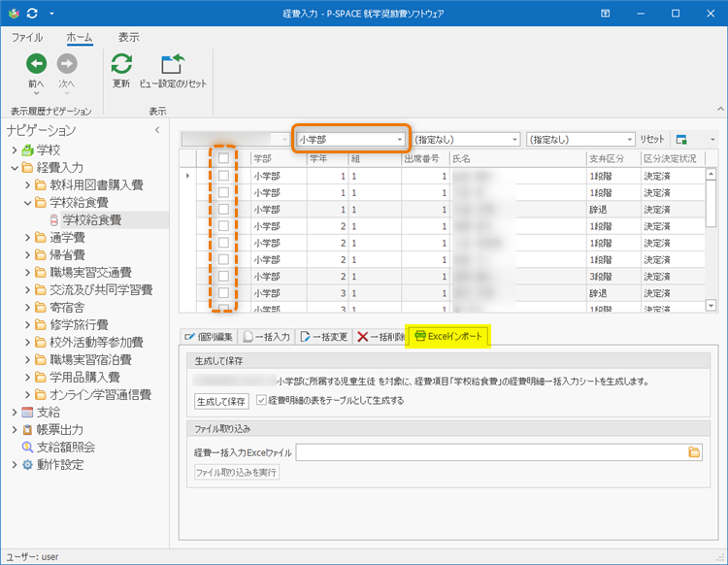This screenshot has height=565, width=728.
Task: Click the 生成して保存 button
Action: point(221,401)
